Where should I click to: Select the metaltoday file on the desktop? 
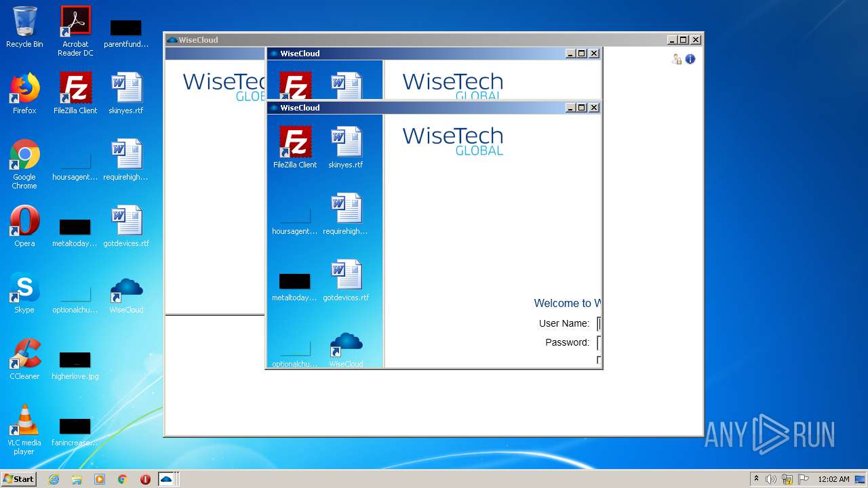(75, 232)
